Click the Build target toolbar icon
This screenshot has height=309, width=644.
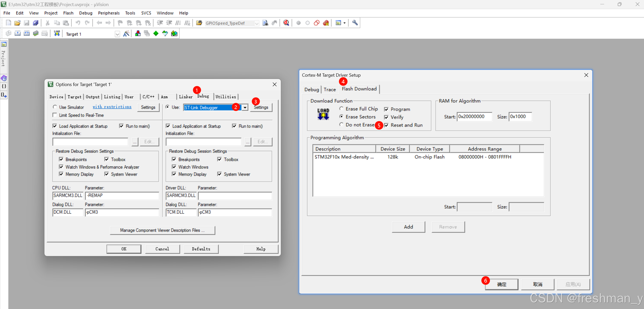[17, 34]
